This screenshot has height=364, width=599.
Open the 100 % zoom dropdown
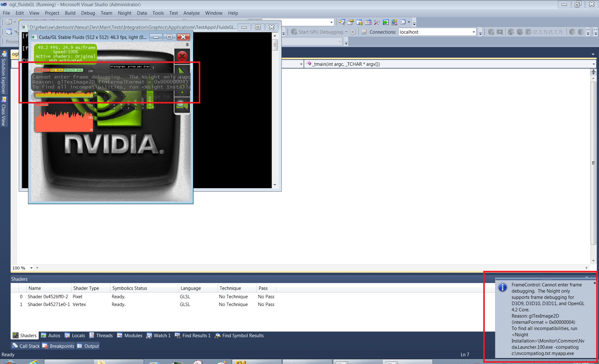pos(31,268)
